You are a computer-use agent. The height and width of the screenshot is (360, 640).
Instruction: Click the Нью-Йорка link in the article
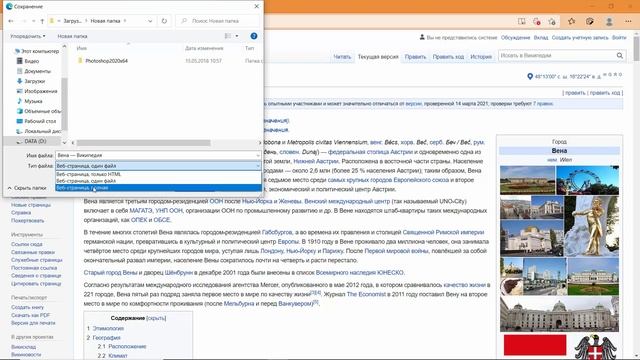[x=258, y=201]
